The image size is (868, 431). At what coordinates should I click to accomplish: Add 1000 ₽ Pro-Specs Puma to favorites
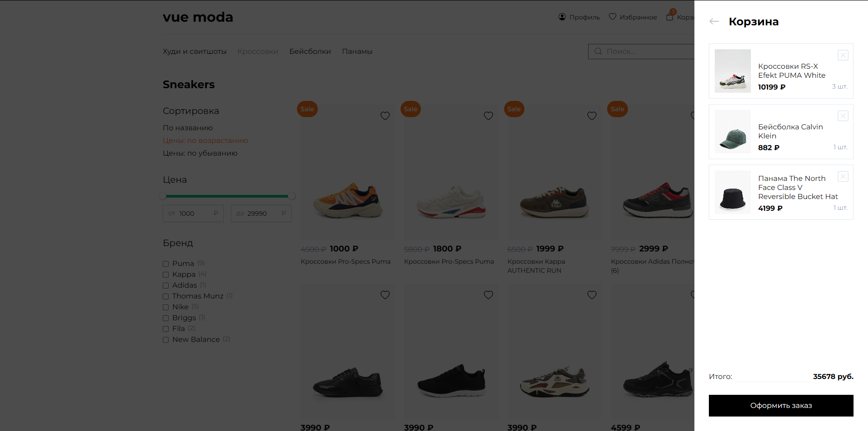[x=385, y=116]
